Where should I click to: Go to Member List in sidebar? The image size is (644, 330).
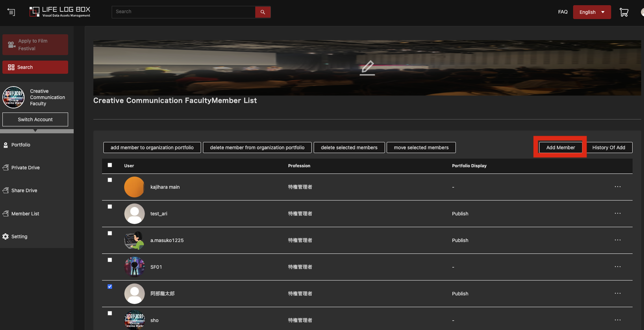25,214
